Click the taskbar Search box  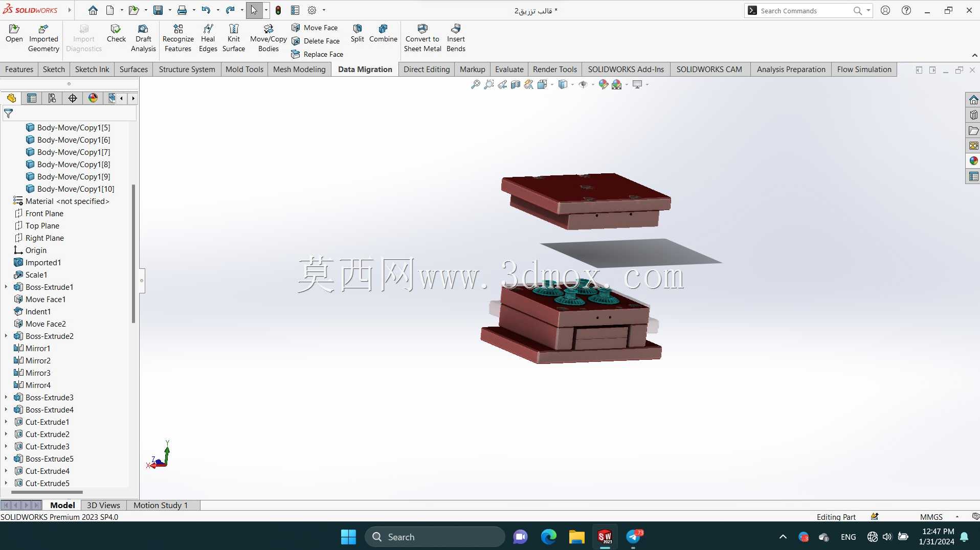coord(435,537)
